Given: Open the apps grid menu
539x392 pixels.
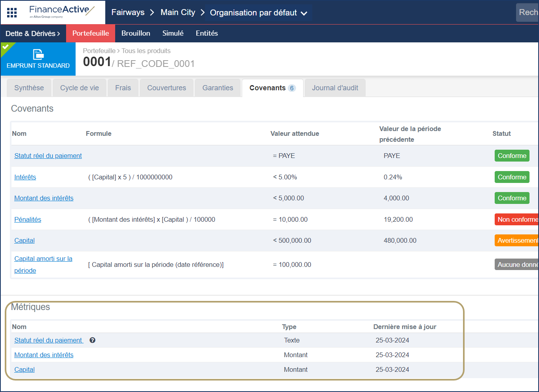Looking at the screenshot, I should pyautogui.click(x=11, y=12).
